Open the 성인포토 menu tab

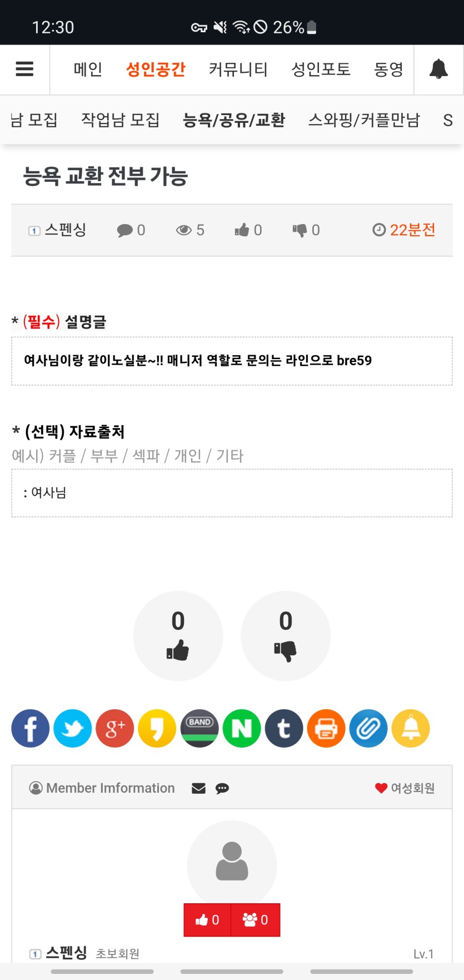click(x=321, y=69)
